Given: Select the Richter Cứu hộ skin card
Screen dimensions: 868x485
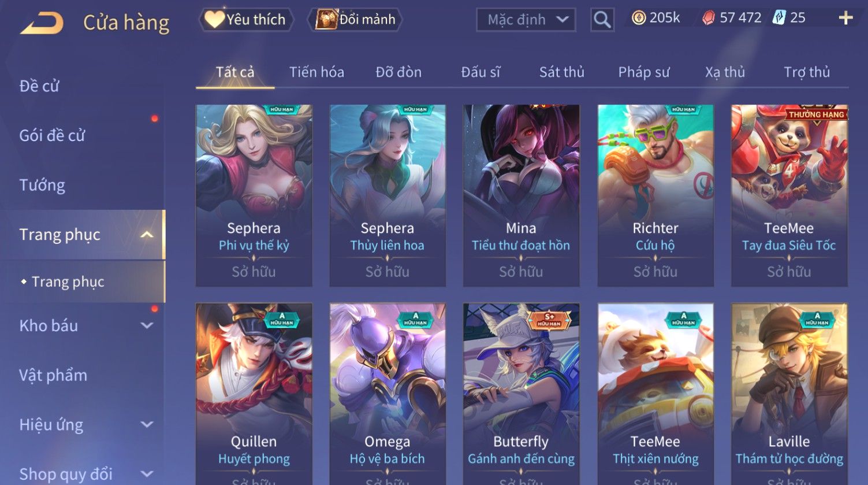Looking at the screenshot, I should 655,195.
